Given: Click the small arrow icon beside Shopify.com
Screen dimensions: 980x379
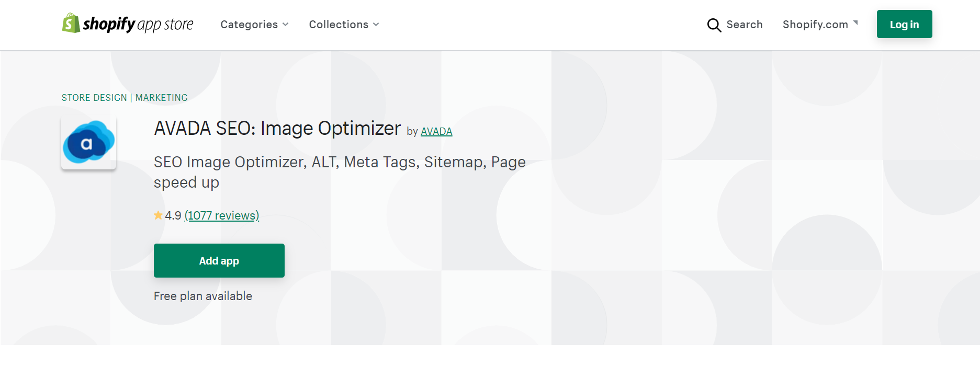Looking at the screenshot, I should coord(855,22).
